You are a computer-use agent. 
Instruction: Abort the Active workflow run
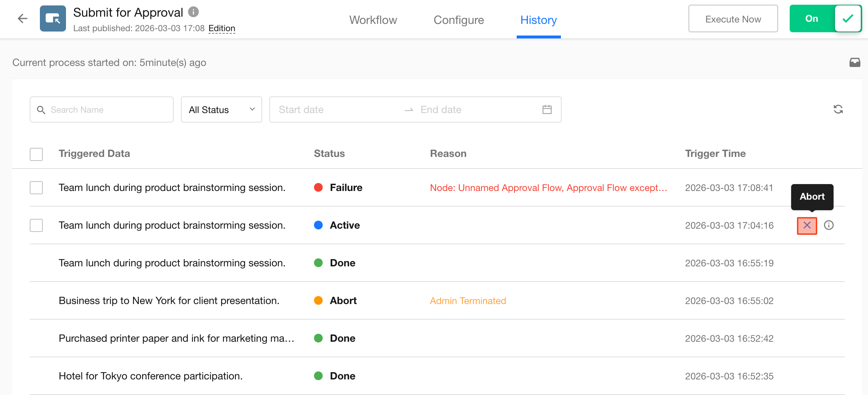click(807, 225)
